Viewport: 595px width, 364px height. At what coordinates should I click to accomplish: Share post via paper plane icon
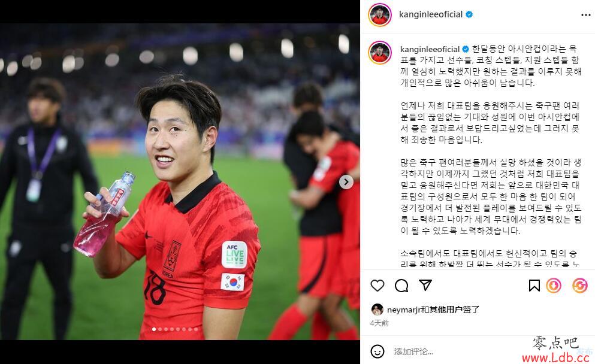coord(425,285)
